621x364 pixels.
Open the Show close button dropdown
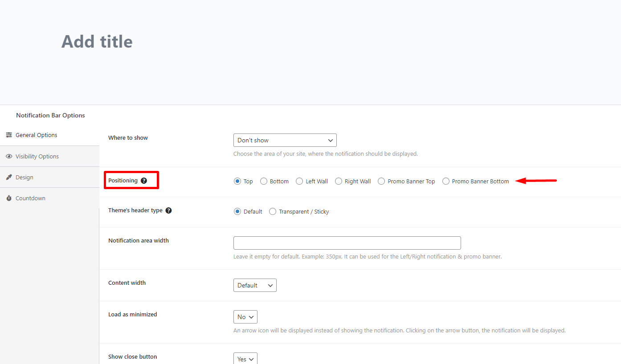click(245, 359)
